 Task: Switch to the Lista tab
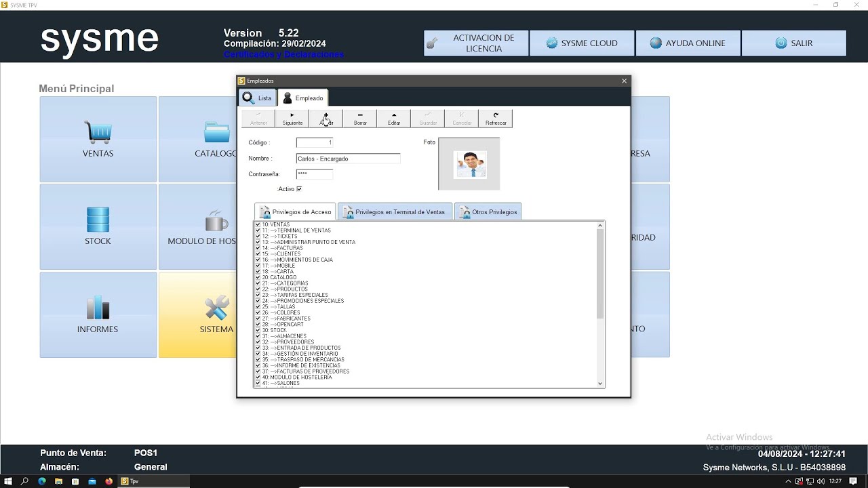257,98
